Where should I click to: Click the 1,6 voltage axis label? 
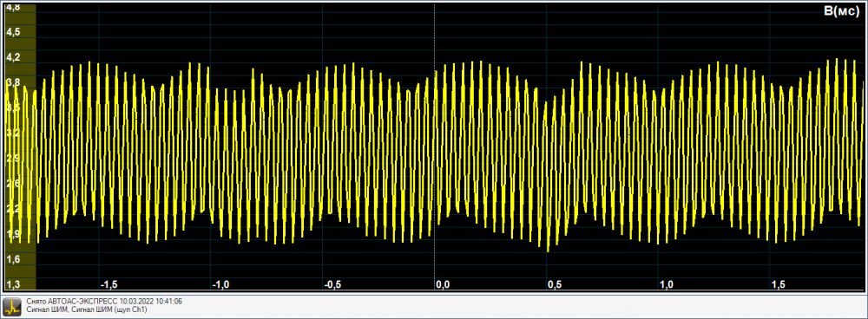click(13, 259)
